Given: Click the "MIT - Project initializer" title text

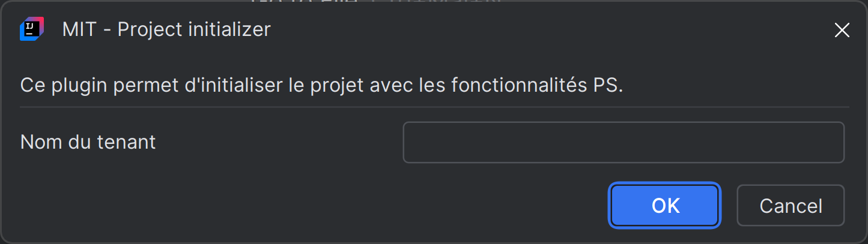Looking at the screenshot, I should [x=166, y=29].
